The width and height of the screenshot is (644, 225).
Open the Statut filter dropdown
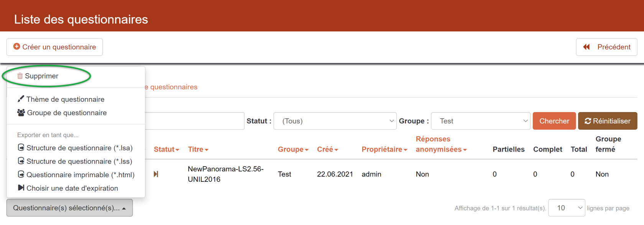click(x=335, y=121)
